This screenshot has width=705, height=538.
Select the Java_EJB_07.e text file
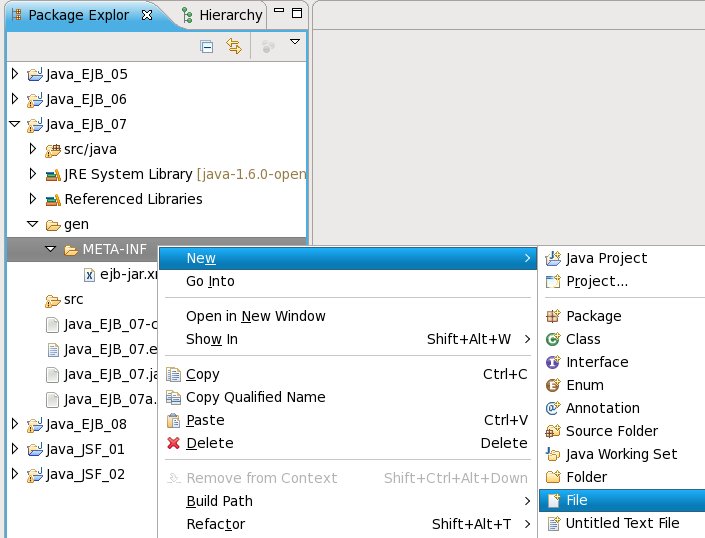(110, 349)
